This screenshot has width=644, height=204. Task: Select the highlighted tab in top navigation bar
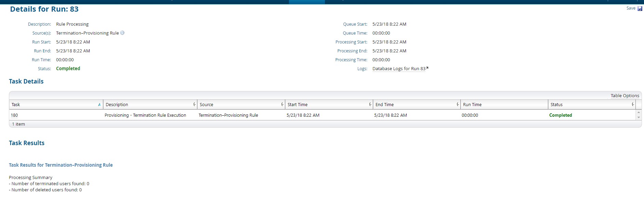(306, 2)
